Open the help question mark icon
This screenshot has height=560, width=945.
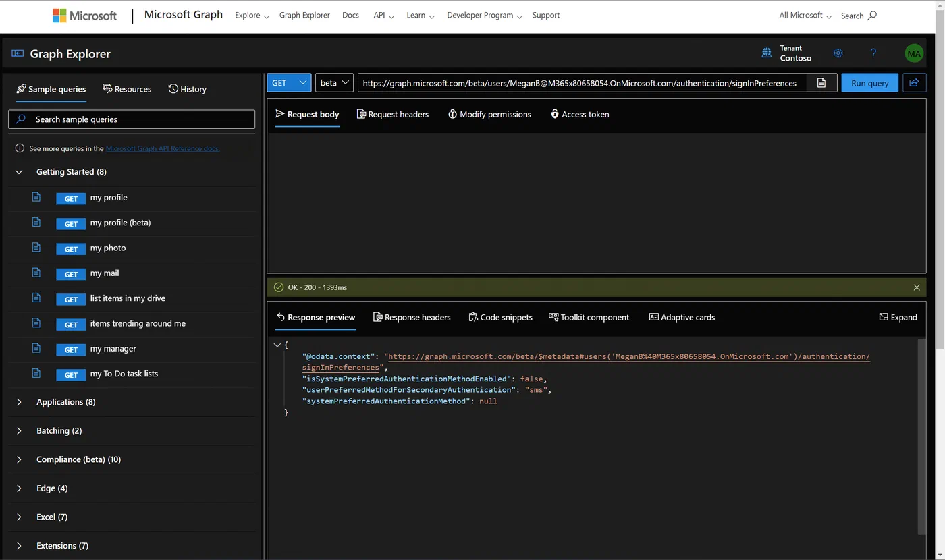[x=873, y=53]
